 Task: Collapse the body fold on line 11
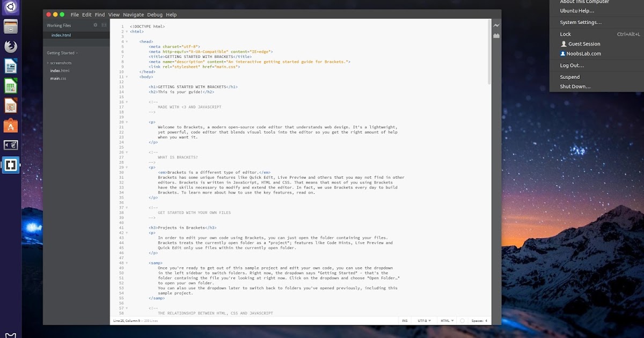click(x=127, y=77)
